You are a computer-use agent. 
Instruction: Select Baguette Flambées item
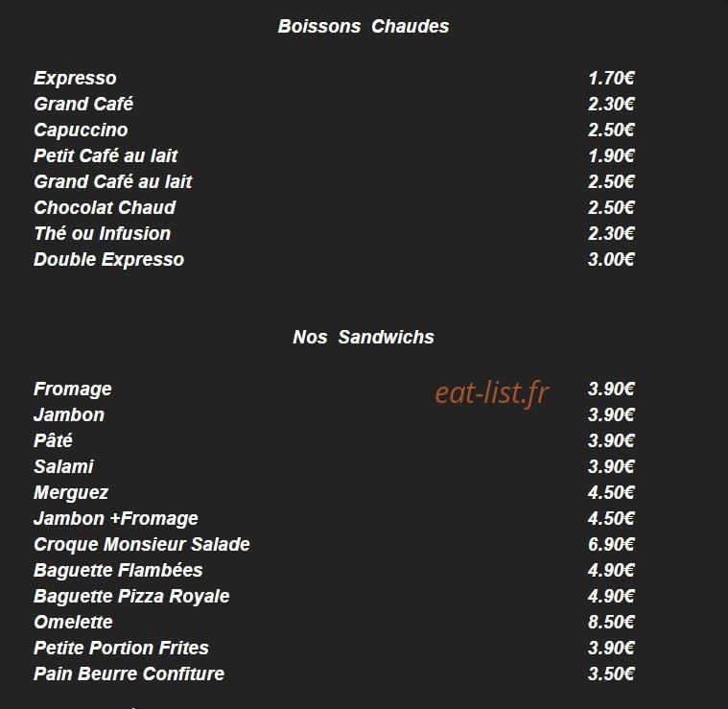(118, 571)
